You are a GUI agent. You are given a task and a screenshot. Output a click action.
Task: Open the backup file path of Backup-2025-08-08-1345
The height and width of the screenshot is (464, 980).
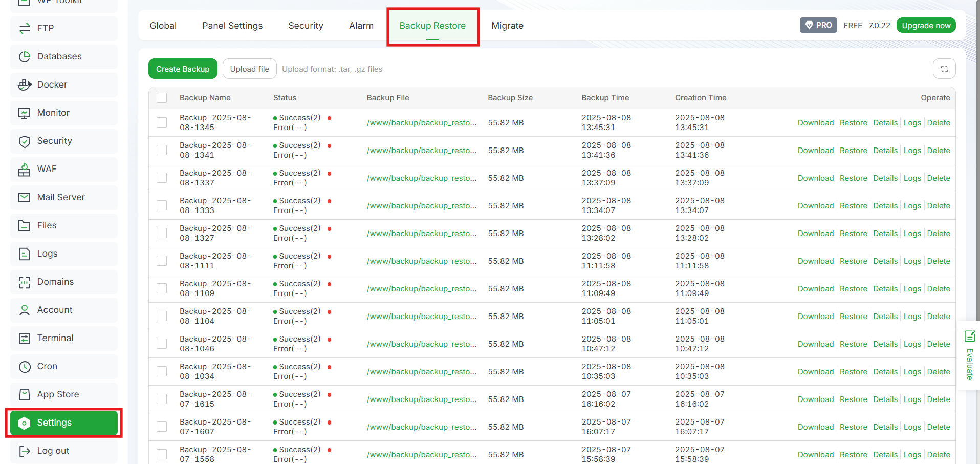coord(421,122)
